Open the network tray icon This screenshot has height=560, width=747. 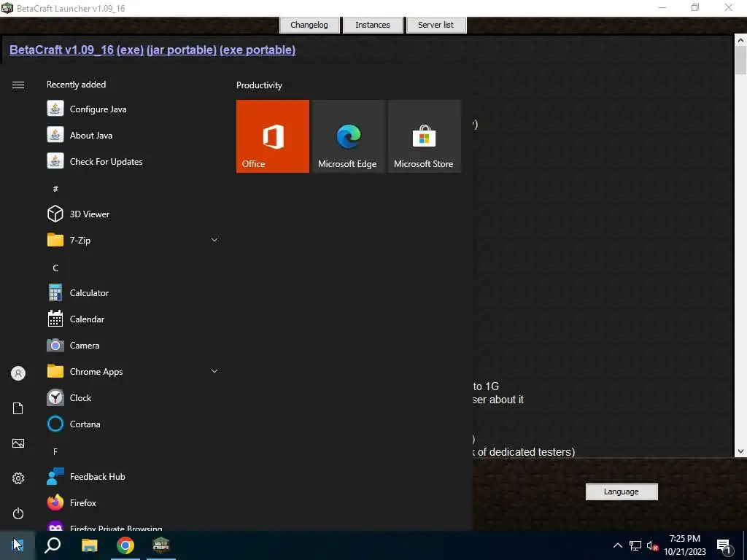pos(635,545)
